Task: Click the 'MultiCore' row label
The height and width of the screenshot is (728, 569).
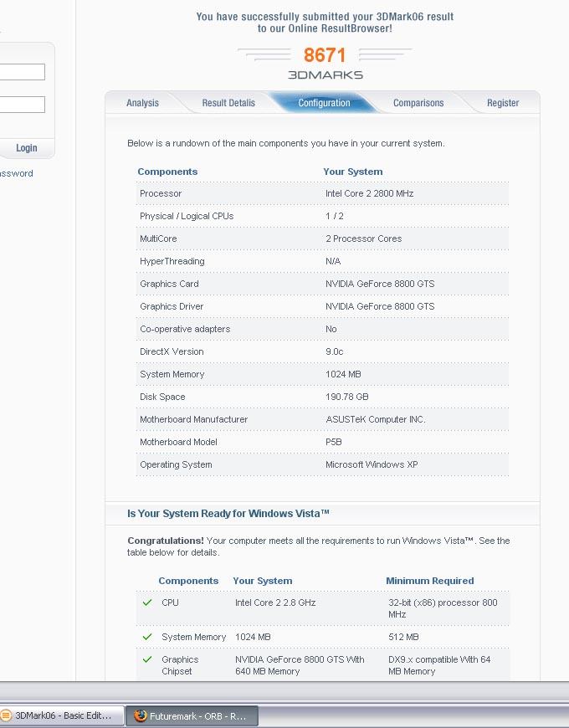Action: 158,238
